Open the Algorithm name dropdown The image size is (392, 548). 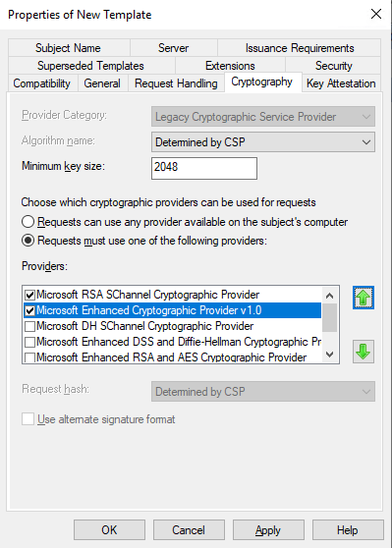263,141
